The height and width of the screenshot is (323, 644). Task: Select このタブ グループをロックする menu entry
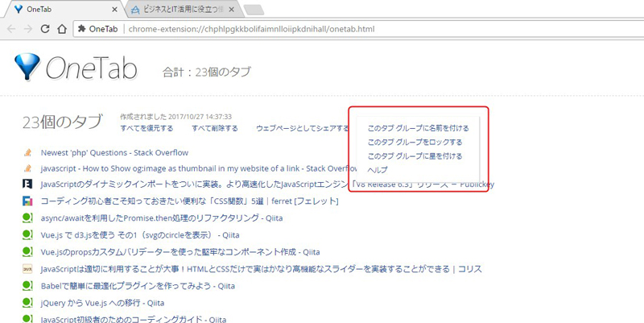tap(415, 143)
